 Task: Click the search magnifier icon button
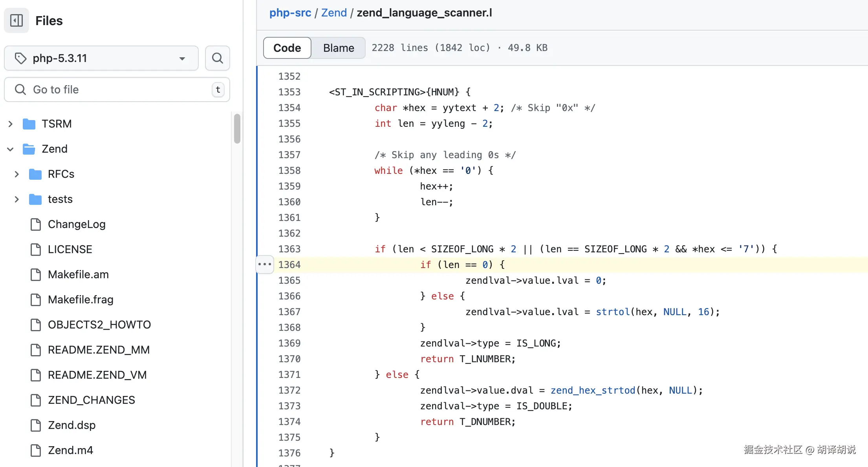tap(217, 58)
